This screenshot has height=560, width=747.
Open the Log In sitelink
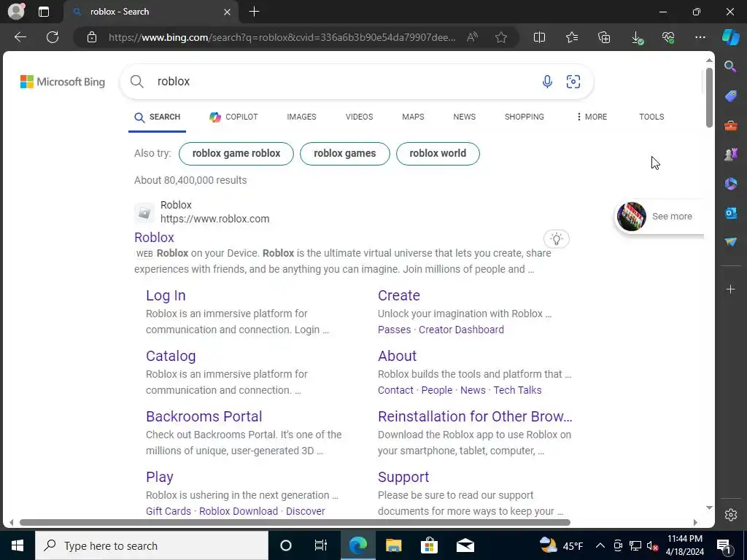coord(166,295)
